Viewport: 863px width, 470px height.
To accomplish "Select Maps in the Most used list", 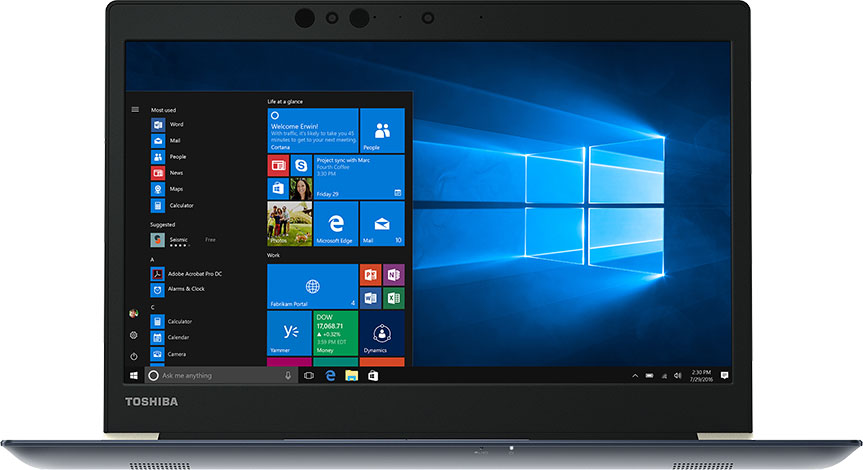I will coord(176,189).
